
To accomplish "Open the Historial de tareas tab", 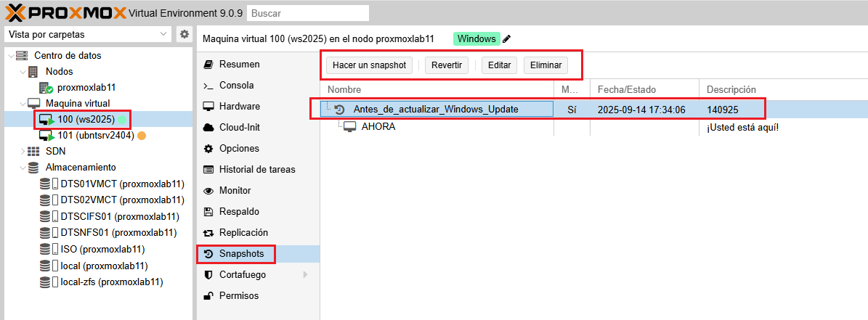I will point(258,169).
